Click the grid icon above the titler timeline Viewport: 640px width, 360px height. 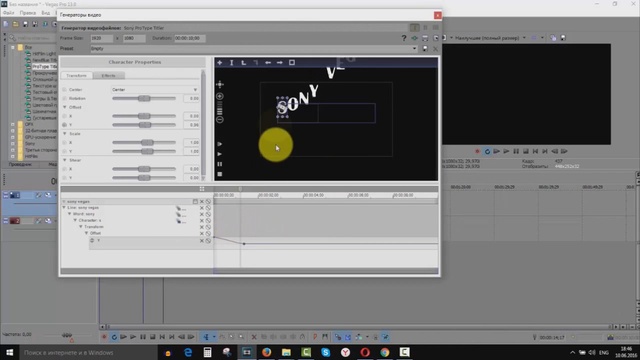[202, 189]
